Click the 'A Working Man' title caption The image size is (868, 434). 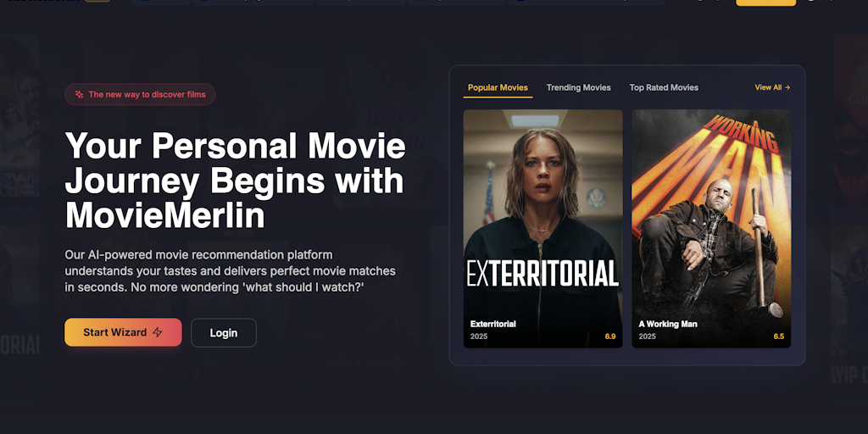pyautogui.click(x=668, y=324)
